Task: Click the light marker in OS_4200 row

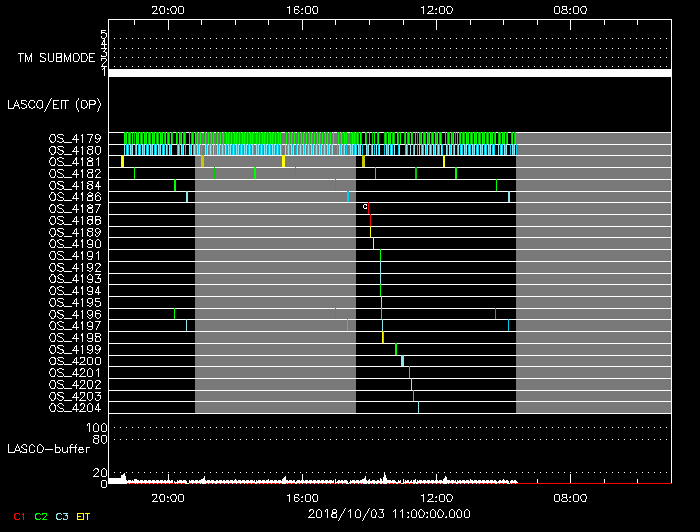Action: coord(402,361)
